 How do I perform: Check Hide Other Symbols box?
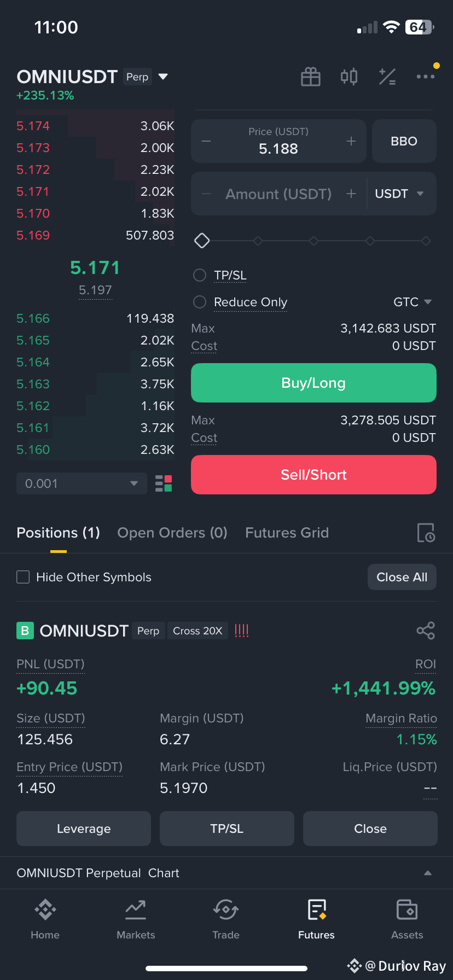tap(23, 577)
